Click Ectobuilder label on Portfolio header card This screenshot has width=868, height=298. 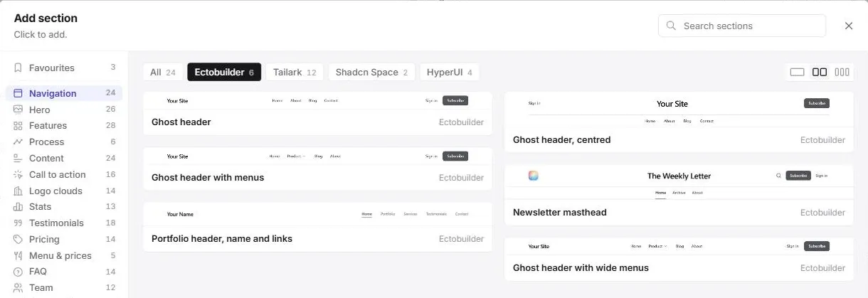click(461, 238)
